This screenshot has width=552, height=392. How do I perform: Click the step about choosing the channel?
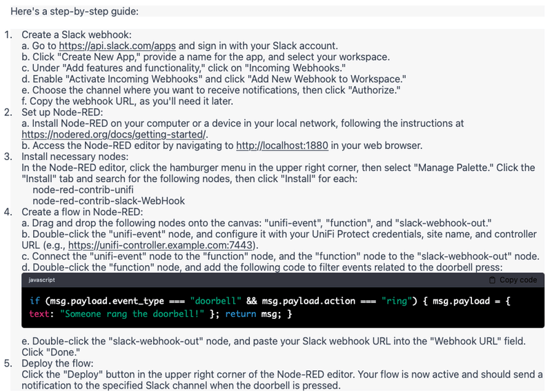tap(211, 90)
